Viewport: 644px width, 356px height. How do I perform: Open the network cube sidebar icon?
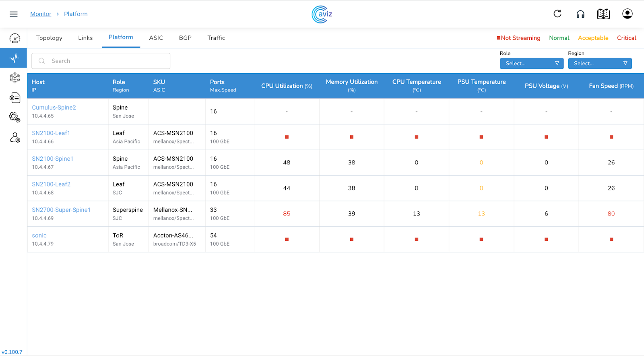click(x=15, y=78)
